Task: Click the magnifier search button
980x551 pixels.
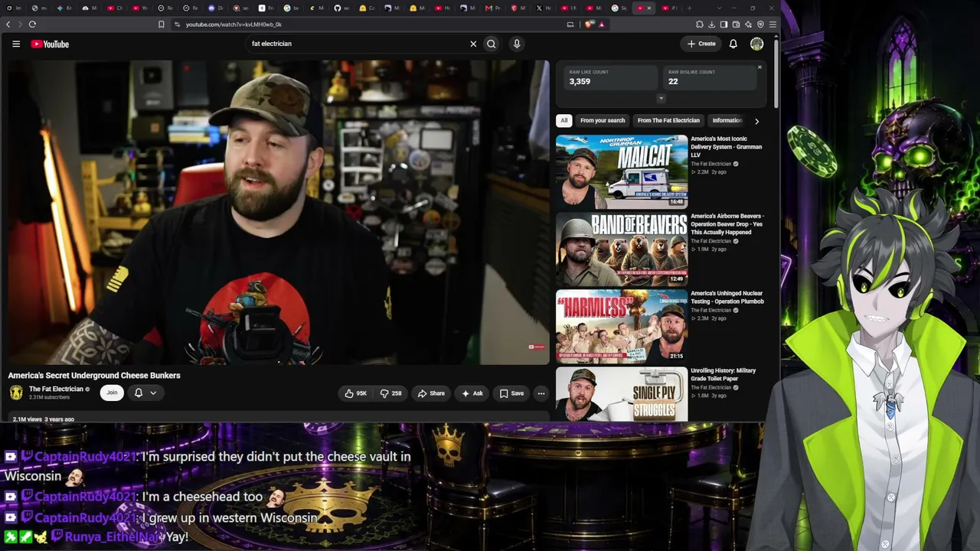Action: coord(492,44)
